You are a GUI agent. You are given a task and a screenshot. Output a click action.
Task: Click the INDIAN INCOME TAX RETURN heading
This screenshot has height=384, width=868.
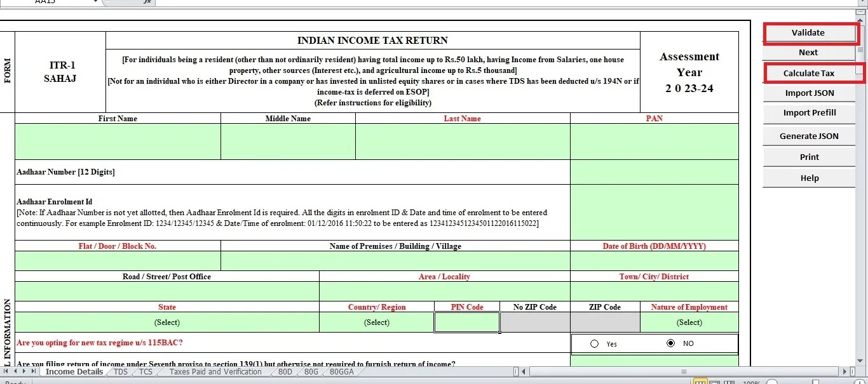[372, 41]
